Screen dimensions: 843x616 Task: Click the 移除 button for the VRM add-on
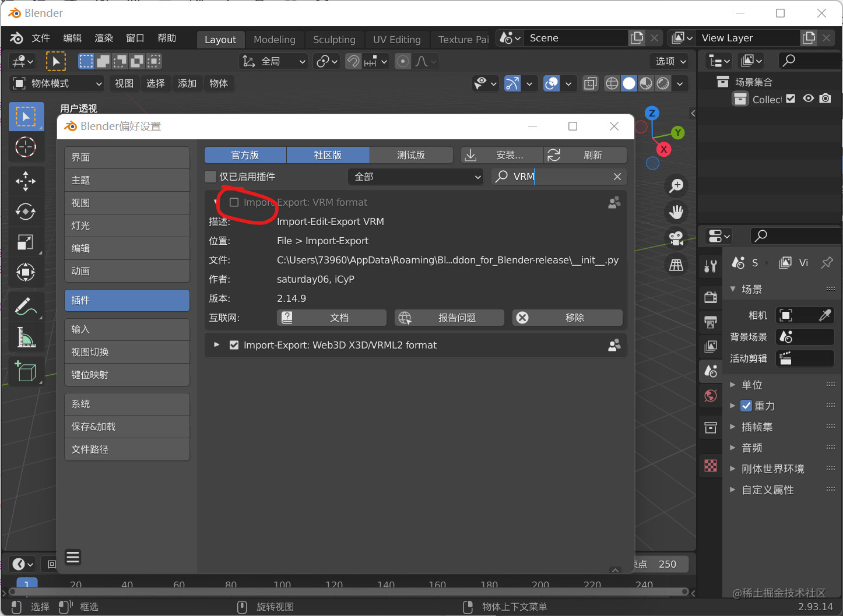[567, 318]
